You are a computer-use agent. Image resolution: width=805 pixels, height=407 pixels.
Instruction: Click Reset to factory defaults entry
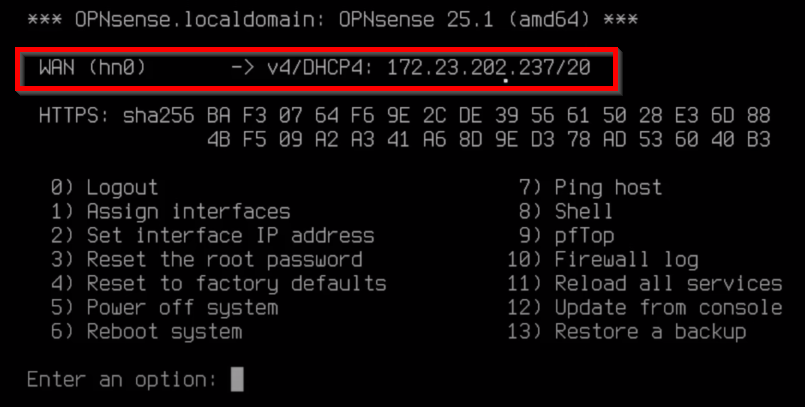coord(219,283)
